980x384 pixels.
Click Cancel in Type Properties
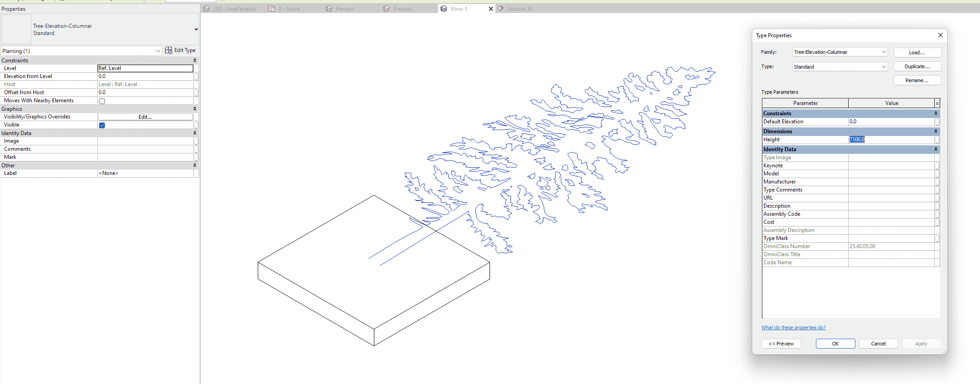tap(878, 344)
